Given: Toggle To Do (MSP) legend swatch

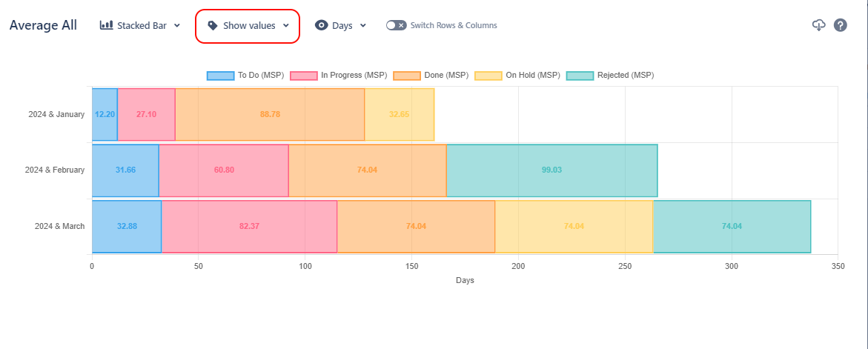Looking at the screenshot, I should (219, 76).
